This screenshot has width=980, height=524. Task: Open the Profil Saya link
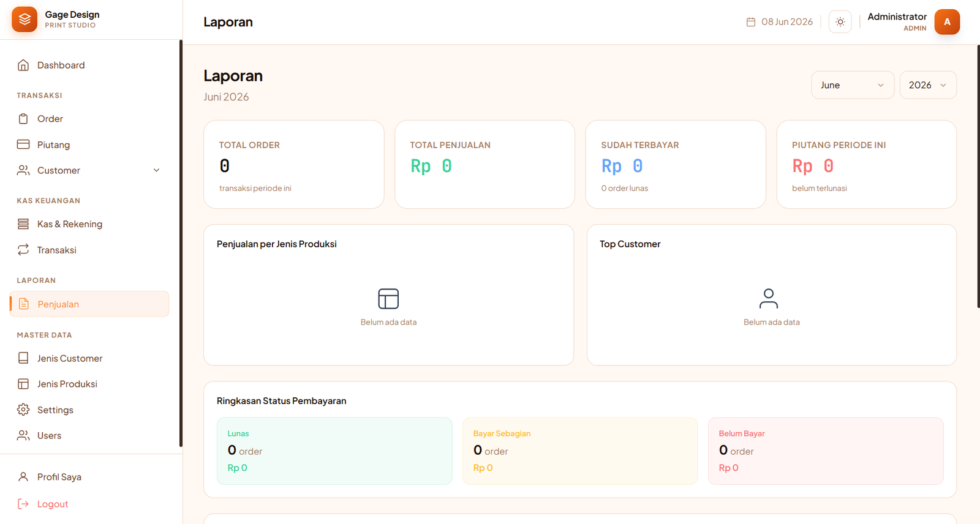pos(89,477)
